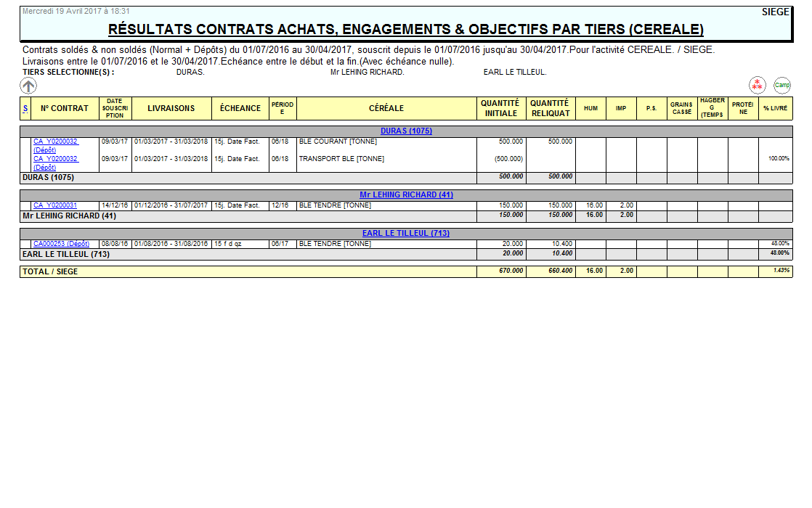
Task: Open the EARL LE TILLEUL (713) link
Action: point(405,233)
